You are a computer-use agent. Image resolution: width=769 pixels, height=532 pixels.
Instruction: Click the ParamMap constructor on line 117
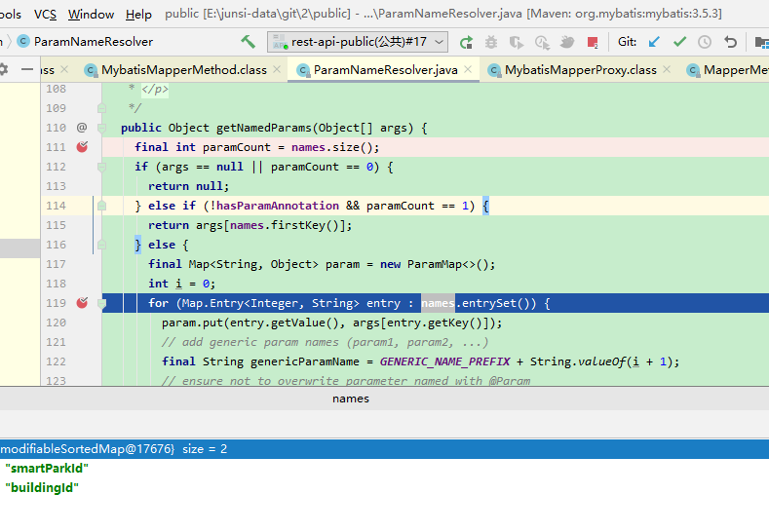coord(435,264)
